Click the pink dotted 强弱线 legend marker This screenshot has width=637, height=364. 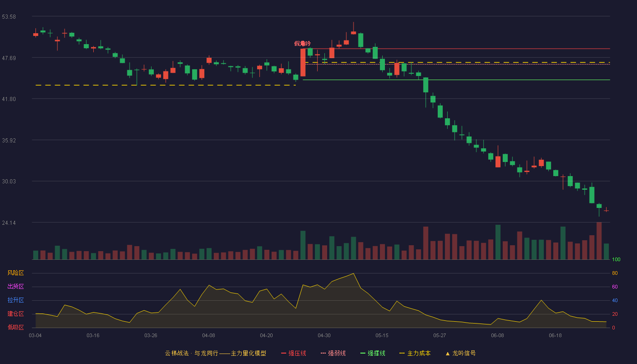pos(323,353)
